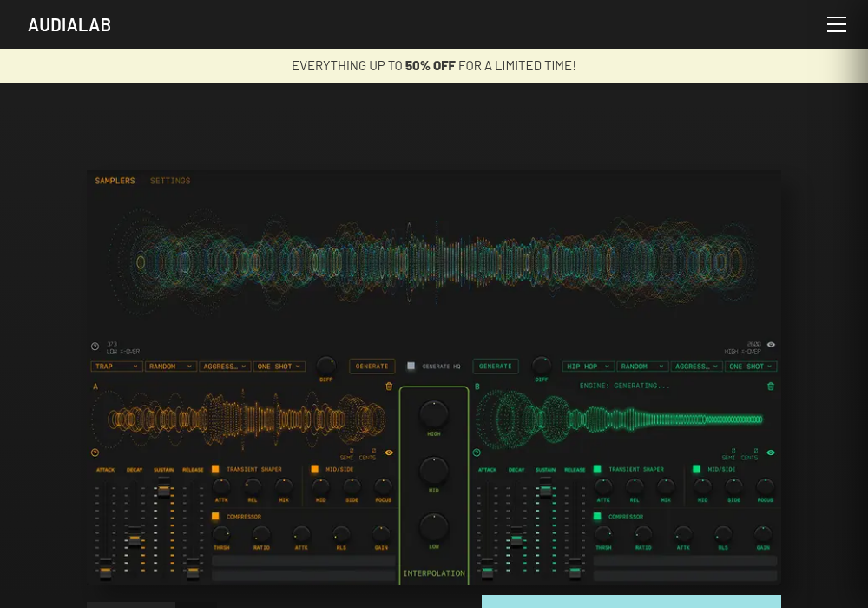Switch to the SETTINGS tab
Screen dimensions: 868x608
(170, 181)
